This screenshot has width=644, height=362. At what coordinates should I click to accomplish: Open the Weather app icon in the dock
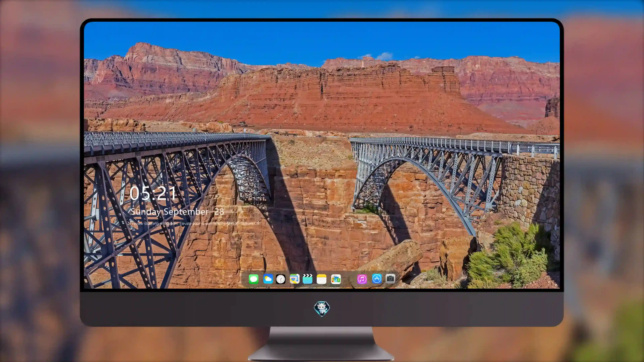tap(268, 279)
